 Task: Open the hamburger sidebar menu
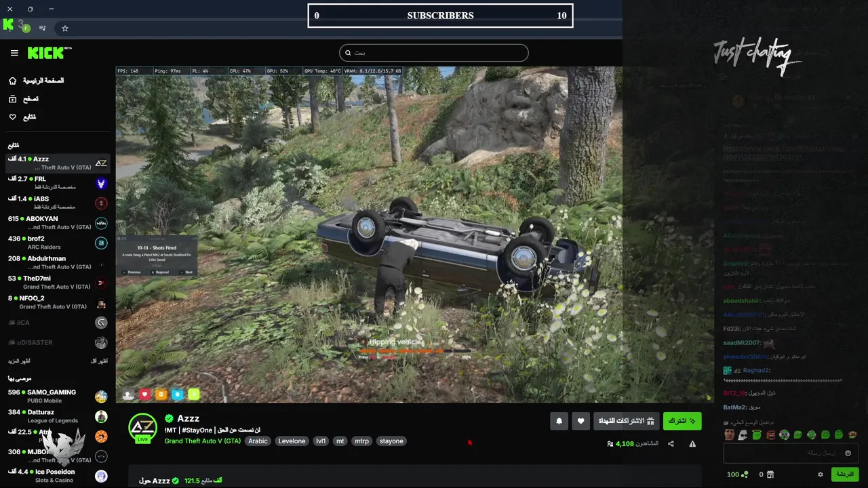[x=14, y=53]
